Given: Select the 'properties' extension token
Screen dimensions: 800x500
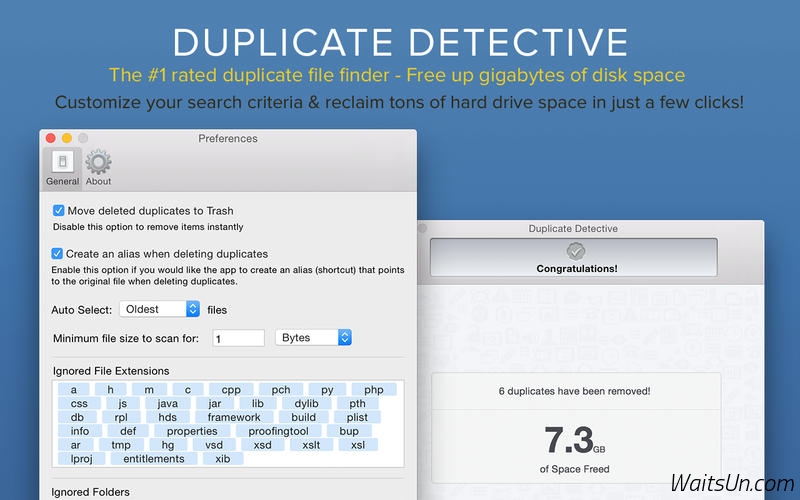Looking at the screenshot, I should click(192, 431).
